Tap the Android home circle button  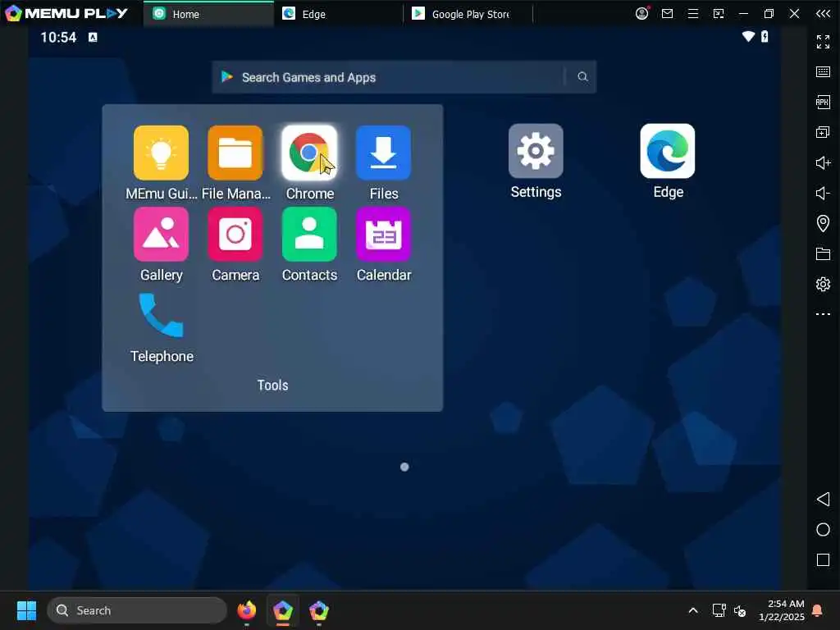pos(823,530)
